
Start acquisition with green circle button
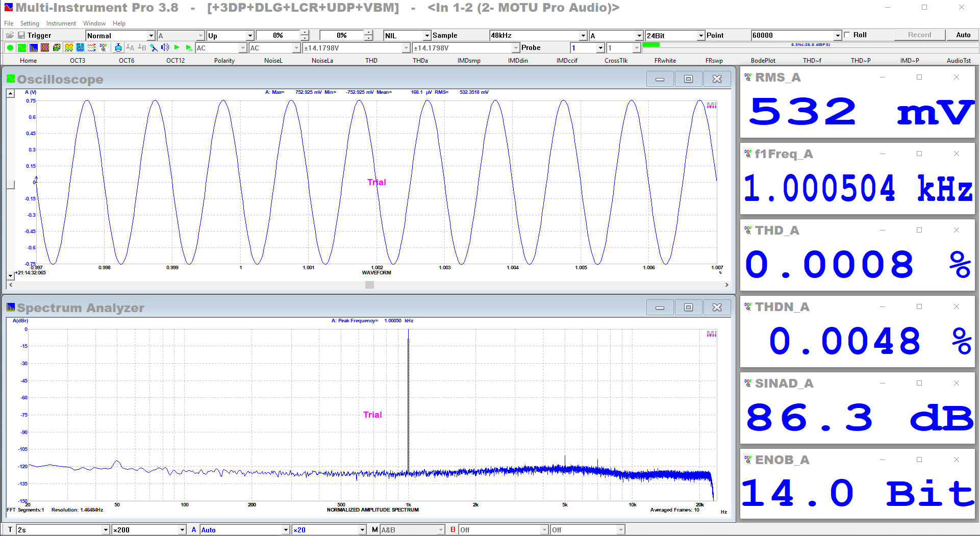coord(10,47)
